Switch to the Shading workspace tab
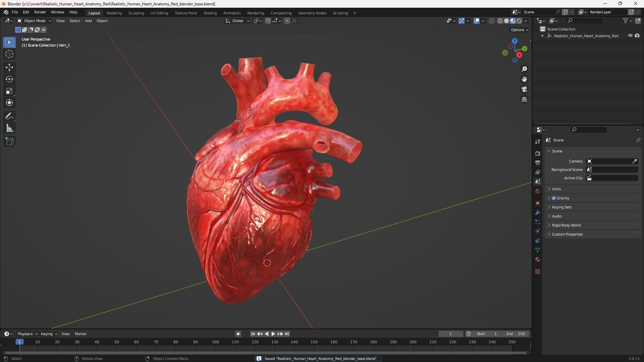The height and width of the screenshot is (362, 644). (210, 13)
